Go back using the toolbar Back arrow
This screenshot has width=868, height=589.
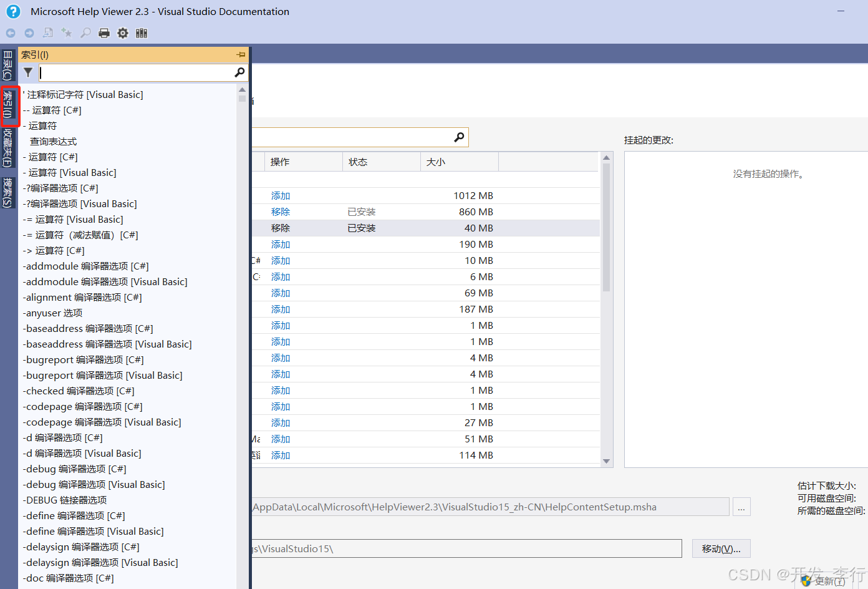coord(11,33)
